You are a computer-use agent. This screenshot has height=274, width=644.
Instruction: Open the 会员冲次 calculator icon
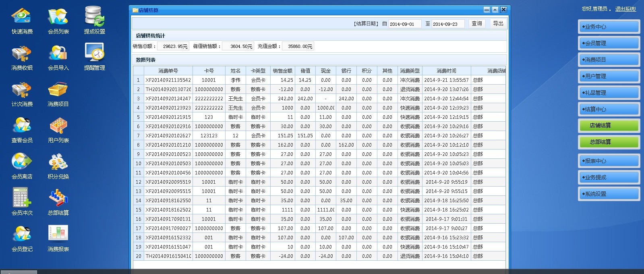click(x=22, y=198)
